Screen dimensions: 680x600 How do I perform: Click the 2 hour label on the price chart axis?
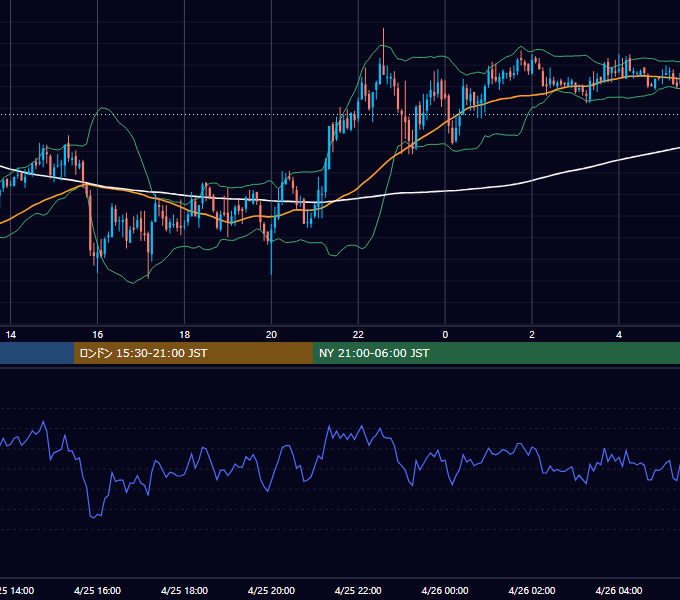click(x=532, y=335)
